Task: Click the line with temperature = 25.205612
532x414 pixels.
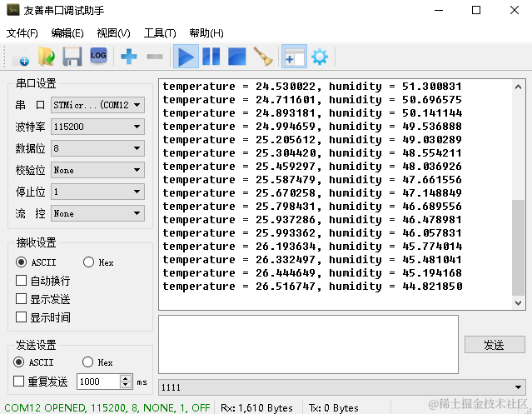Action: click(312, 140)
